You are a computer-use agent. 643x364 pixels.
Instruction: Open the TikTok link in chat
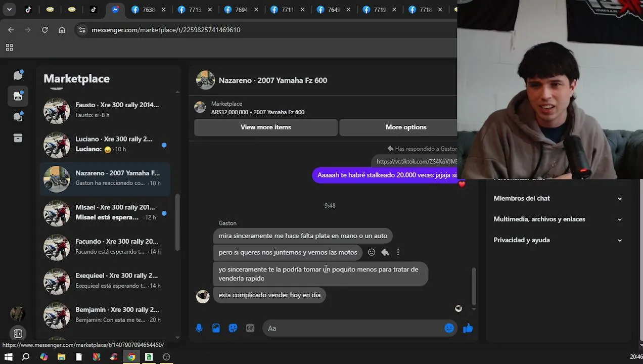(417, 162)
